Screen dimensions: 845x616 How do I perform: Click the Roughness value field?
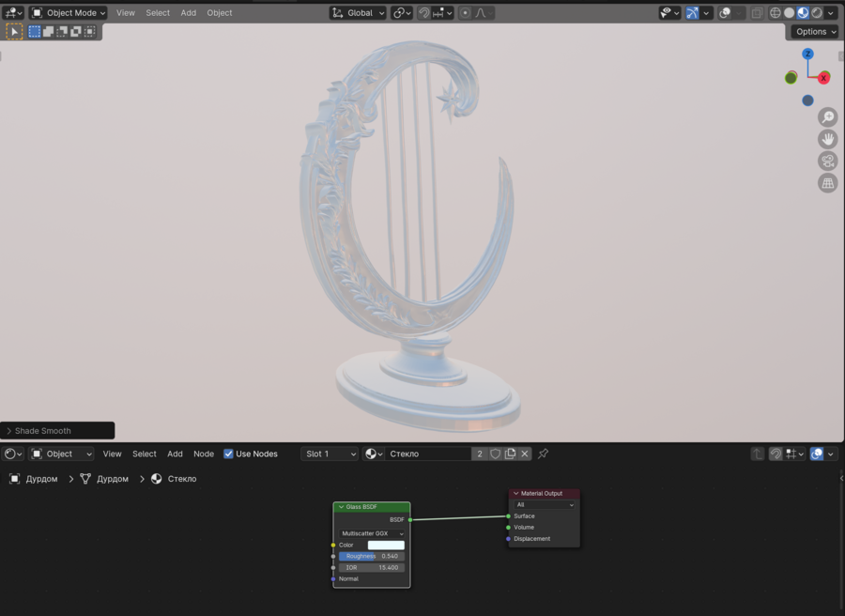[372, 556]
